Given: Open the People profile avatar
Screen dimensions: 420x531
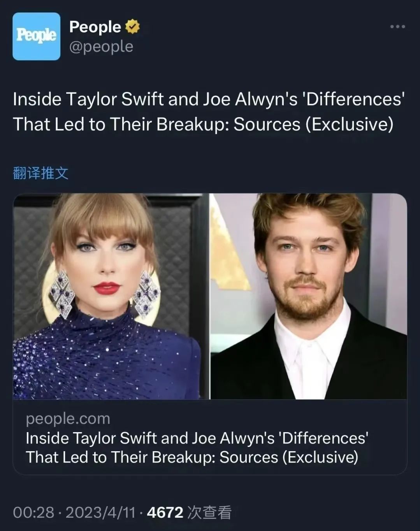Looking at the screenshot, I should point(36,36).
